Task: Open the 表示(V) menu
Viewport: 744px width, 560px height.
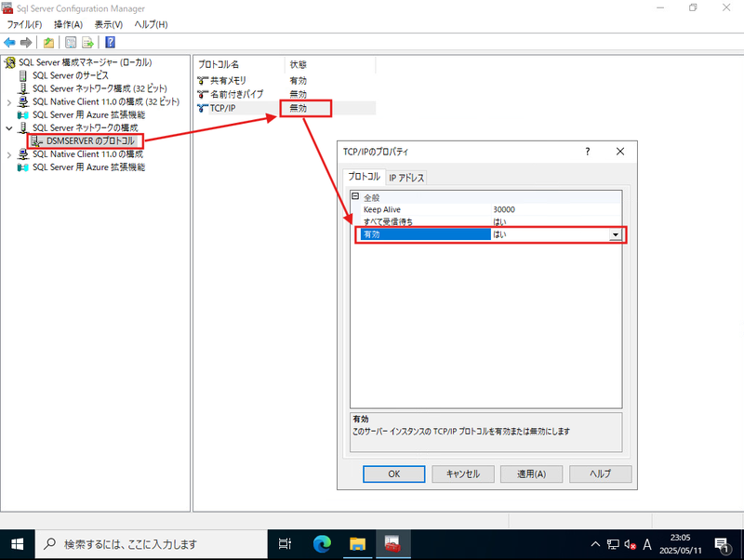Action: [109, 25]
